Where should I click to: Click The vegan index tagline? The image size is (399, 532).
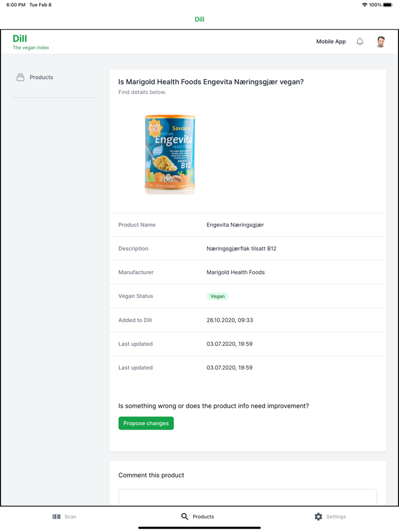coord(31,48)
